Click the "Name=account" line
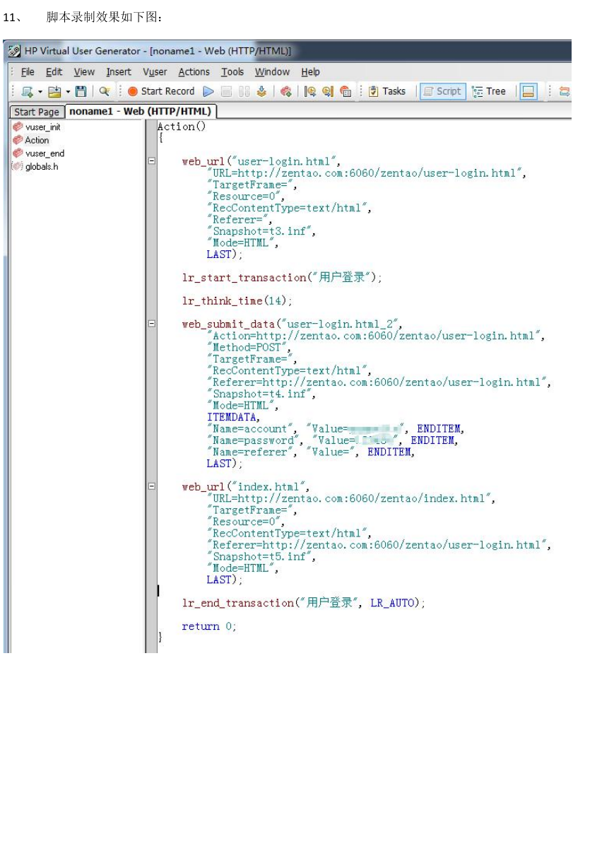Viewport: 614px width, 868px height. 336,429
